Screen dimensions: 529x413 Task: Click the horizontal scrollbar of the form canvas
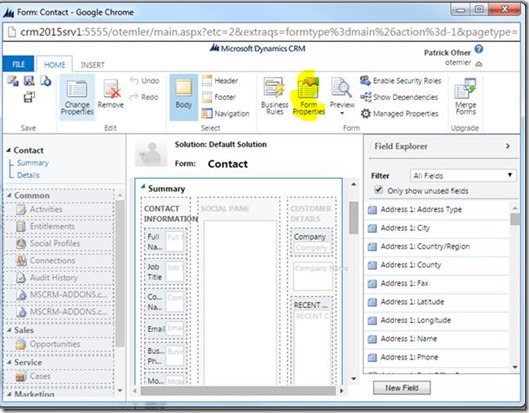coord(238,391)
